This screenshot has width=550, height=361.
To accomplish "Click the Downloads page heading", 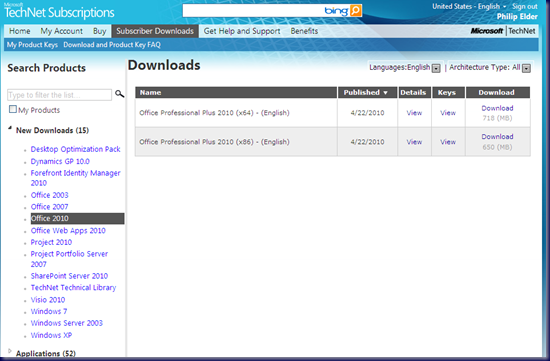I will coord(164,65).
